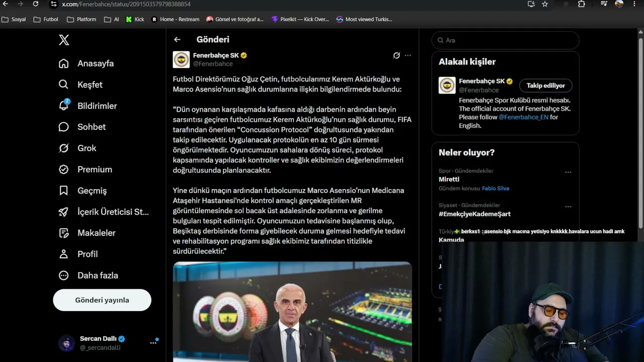Open the Kick bookmark

pos(135,19)
